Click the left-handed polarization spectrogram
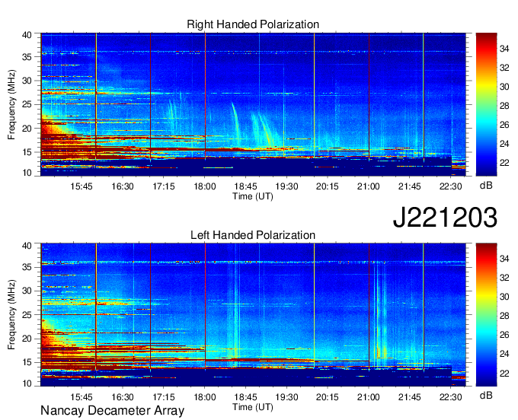518x420 pixels. point(253,314)
